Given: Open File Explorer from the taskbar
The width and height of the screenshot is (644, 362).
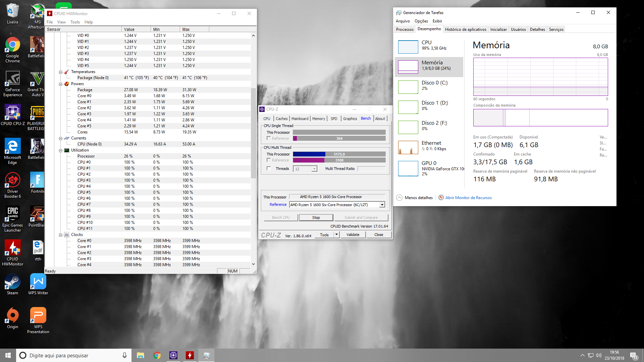Looking at the screenshot, I should tap(140, 355).
